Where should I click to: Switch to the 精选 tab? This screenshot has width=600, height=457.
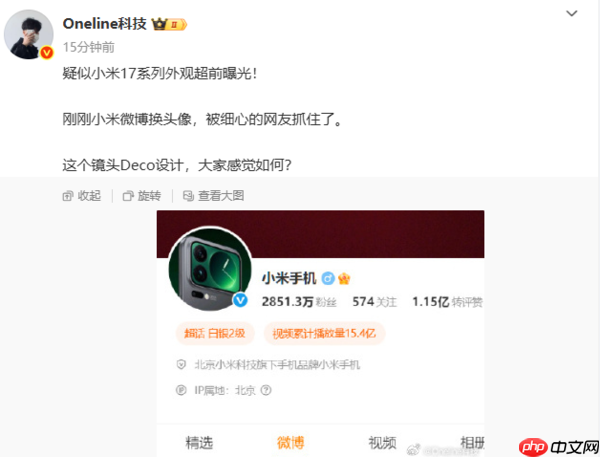pos(199,442)
